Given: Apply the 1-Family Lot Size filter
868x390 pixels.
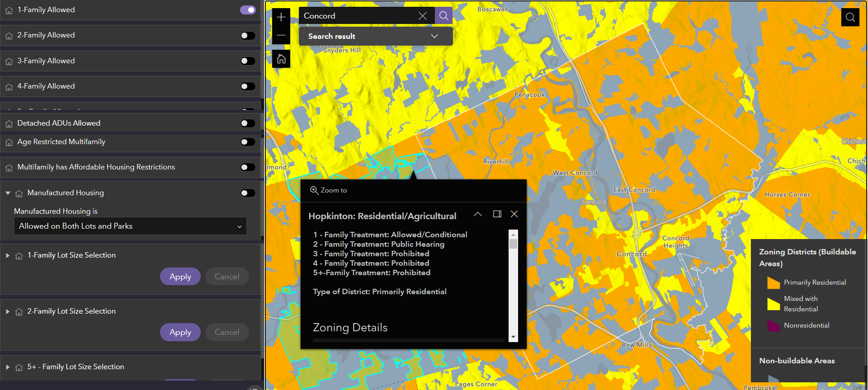Looking at the screenshot, I should coord(180,277).
